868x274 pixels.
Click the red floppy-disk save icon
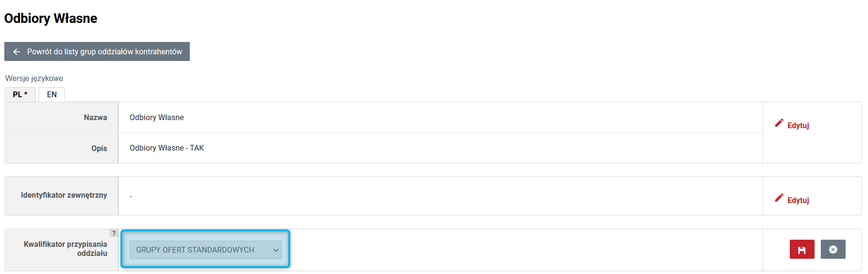[x=802, y=249]
